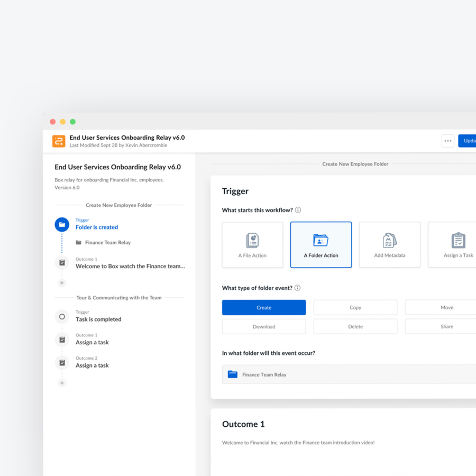Select the A Folder Action trigger card
Screen dimensions: 476x476
[x=321, y=245]
